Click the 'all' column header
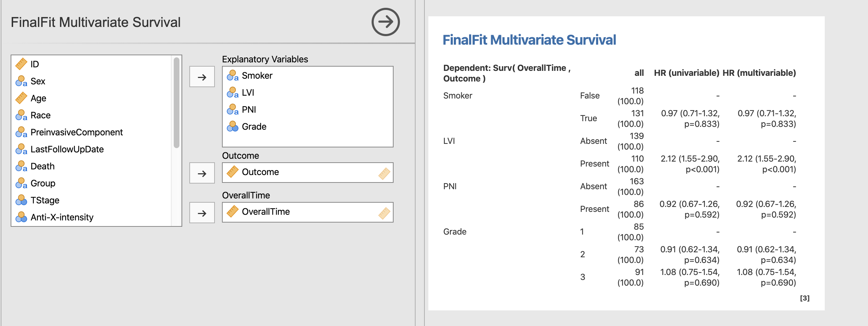 click(639, 73)
